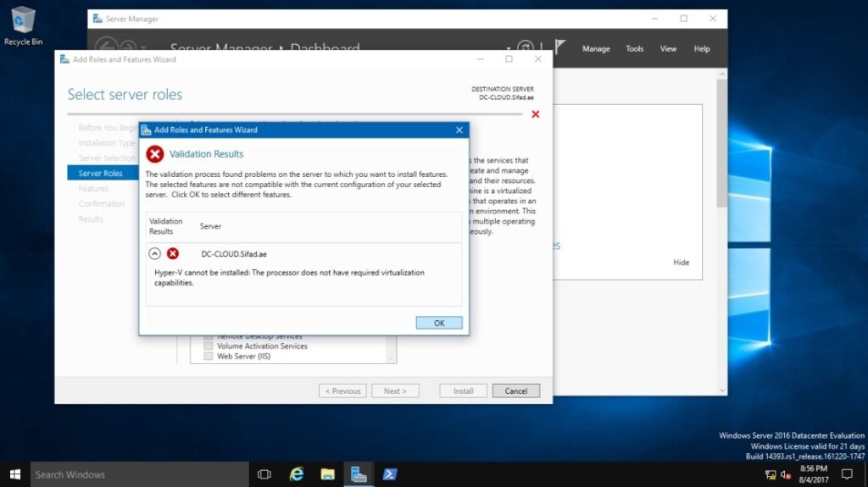
Task: Click the refresh icon in Server Manager
Action: (x=526, y=47)
